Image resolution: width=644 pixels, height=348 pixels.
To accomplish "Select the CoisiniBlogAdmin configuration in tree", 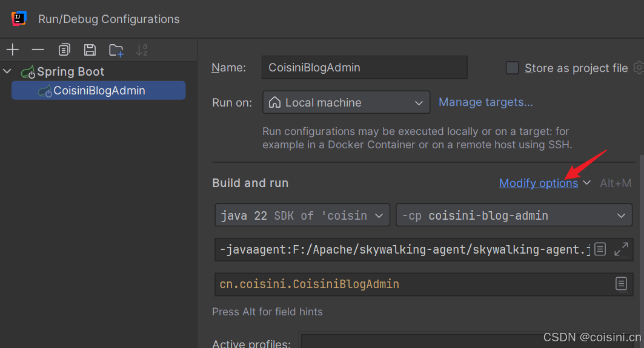I will (99, 91).
